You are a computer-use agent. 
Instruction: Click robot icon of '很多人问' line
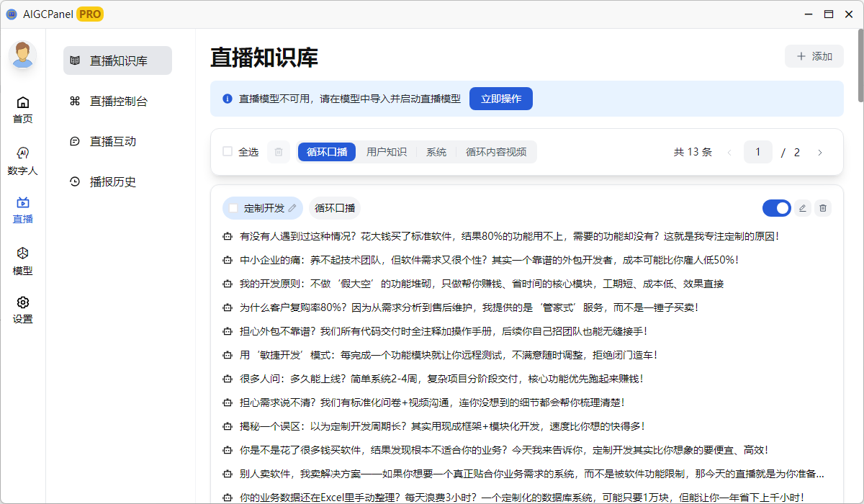click(228, 379)
